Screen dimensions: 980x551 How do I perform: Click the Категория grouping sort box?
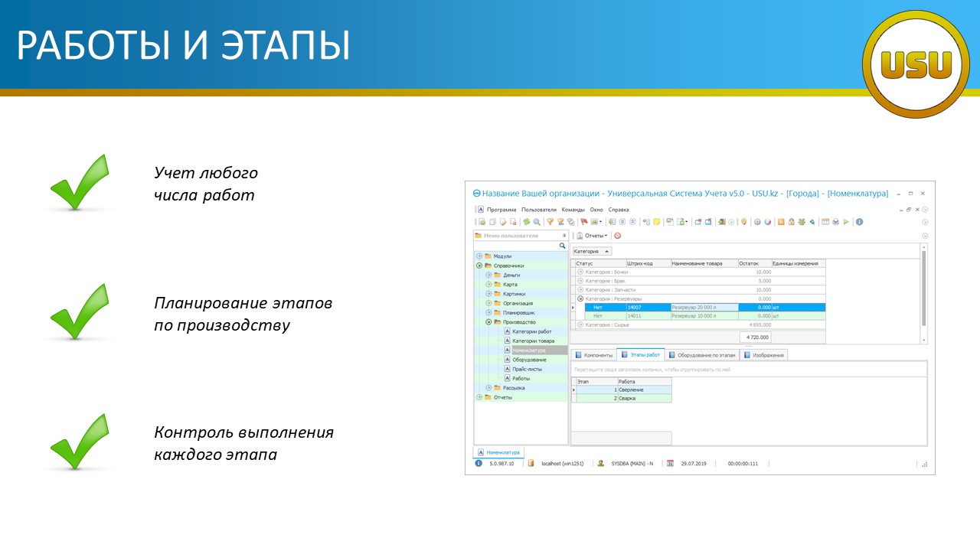pos(593,251)
